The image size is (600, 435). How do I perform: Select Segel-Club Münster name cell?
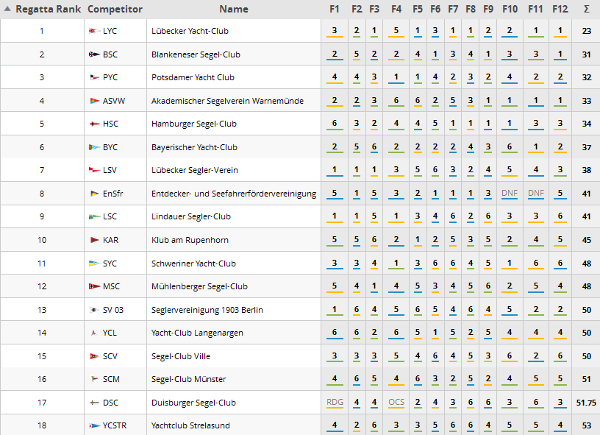(x=188, y=379)
